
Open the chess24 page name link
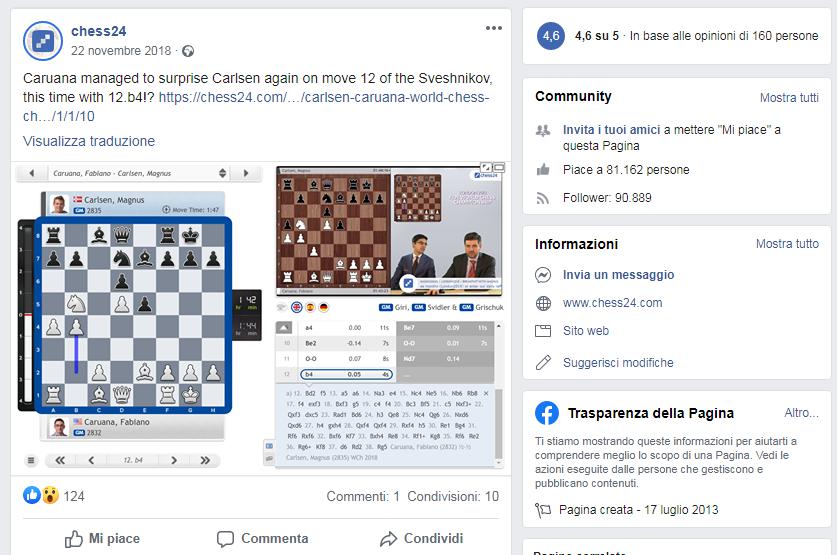[x=99, y=31]
